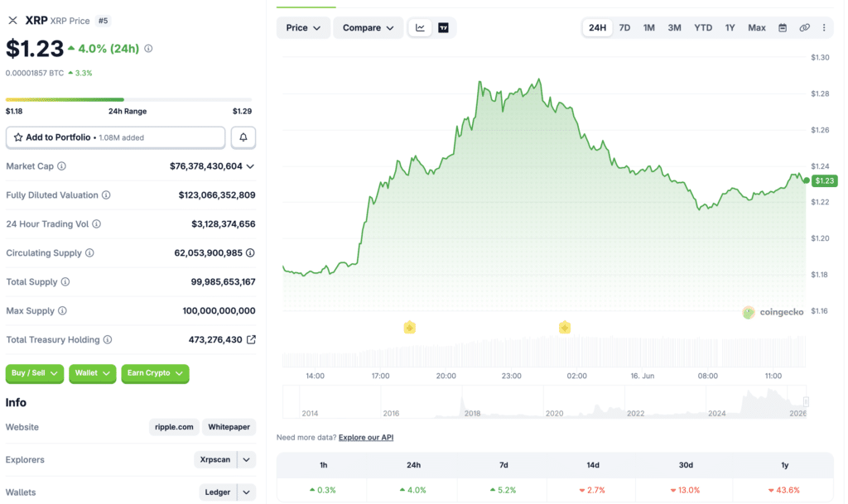This screenshot has height=504, width=848.
Task: Click the 0.00001857 BTC price text
Action: pyautogui.click(x=35, y=73)
